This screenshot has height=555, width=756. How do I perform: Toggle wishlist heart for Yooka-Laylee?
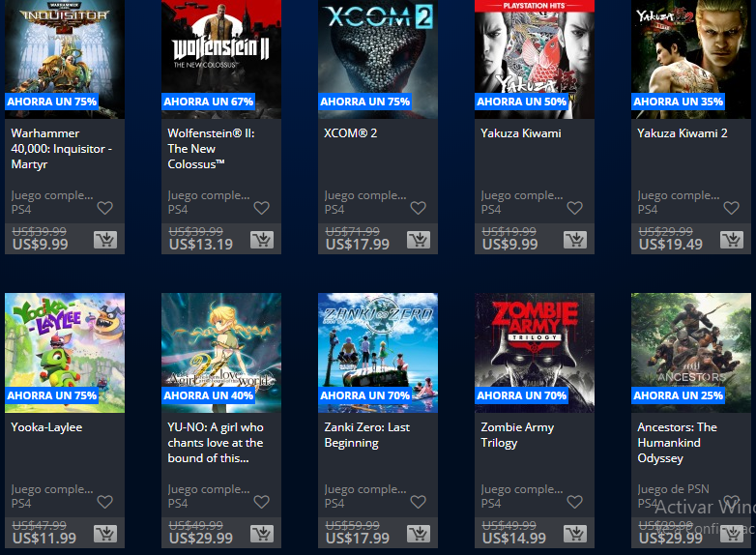tap(104, 502)
